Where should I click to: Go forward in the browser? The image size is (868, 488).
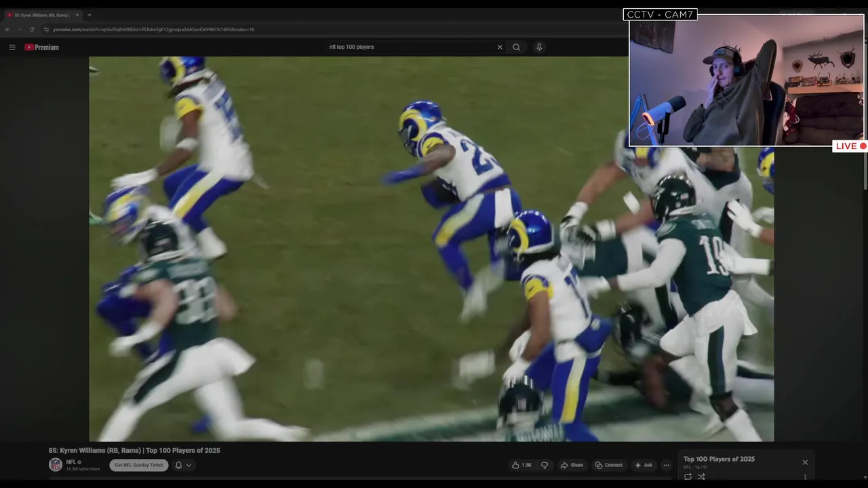click(x=20, y=30)
